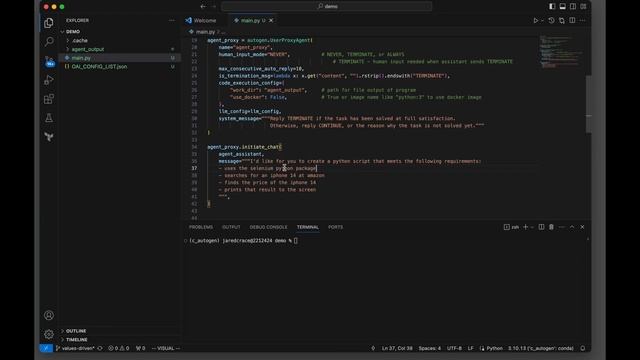Go forward using the navigation arrow
640x360 pixels.
[x=213, y=7]
